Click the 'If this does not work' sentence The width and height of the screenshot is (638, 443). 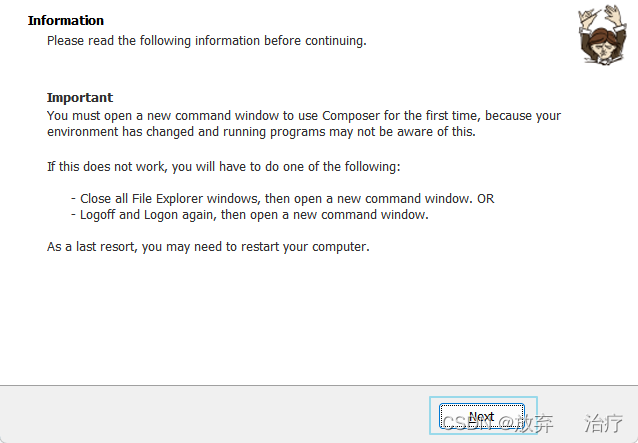[x=224, y=167]
